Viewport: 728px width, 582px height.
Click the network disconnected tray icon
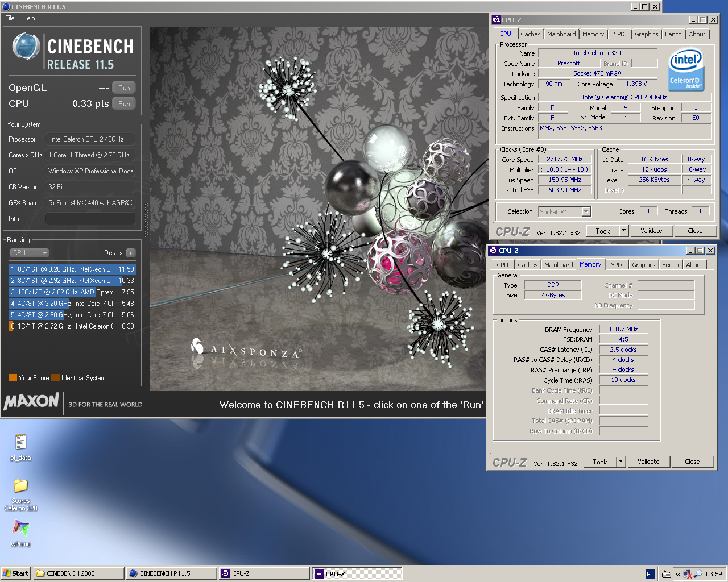pos(688,574)
